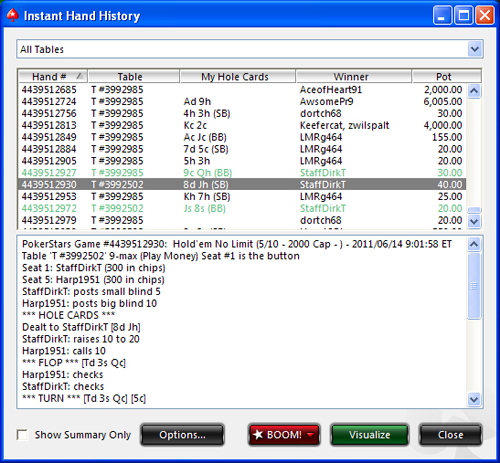Image resolution: width=500 pixels, height=463 pixels.
Task: Close the hand history window
Action: 451,435
